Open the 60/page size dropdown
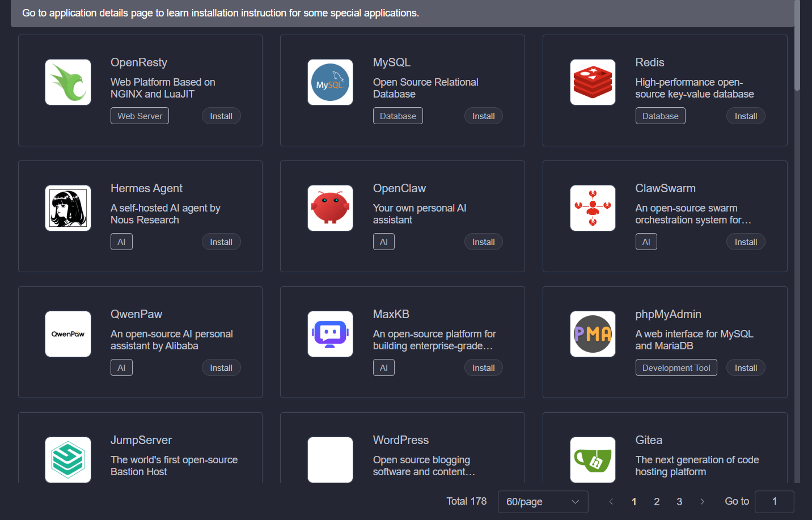The width and height of the screenshot is (812, 520). coord(543,502)
